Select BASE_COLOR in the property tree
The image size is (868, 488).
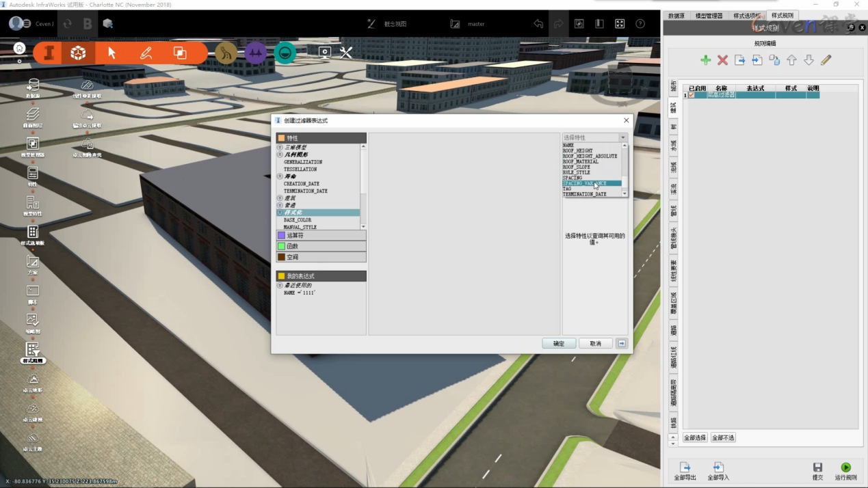pyautogui.click(x=298, y=220)
